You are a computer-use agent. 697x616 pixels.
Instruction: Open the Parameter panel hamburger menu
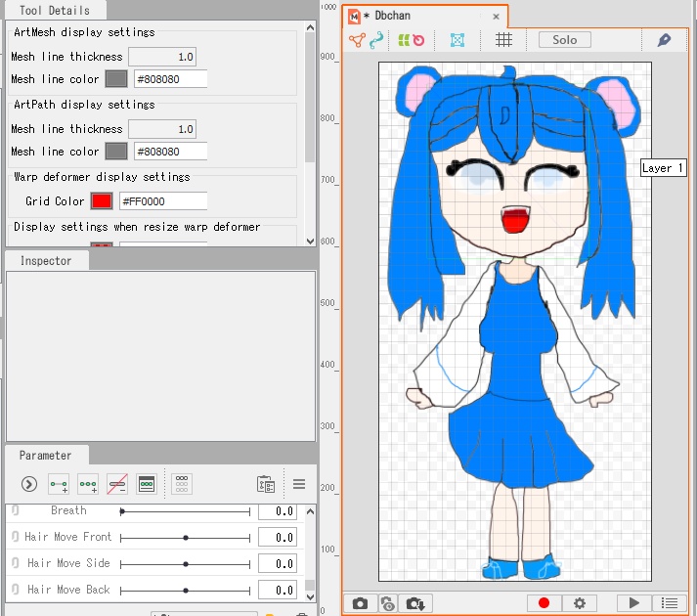click(x=299, y=484)
